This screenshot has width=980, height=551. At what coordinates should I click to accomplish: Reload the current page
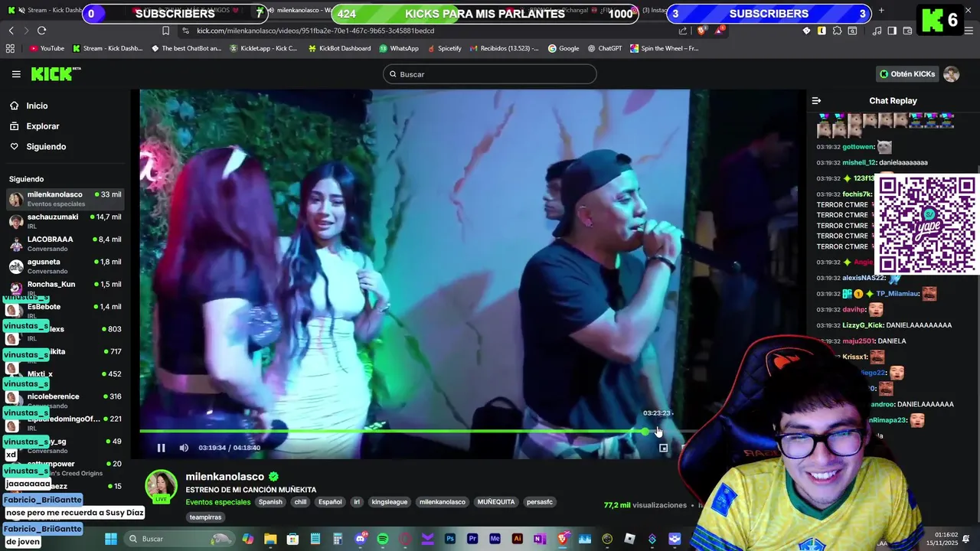pos(41,31)
